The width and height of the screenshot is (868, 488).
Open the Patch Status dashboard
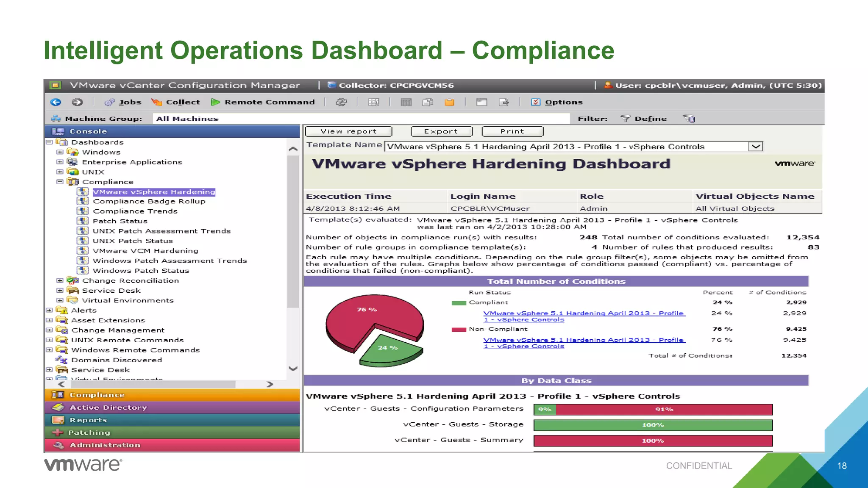(120, 221)
